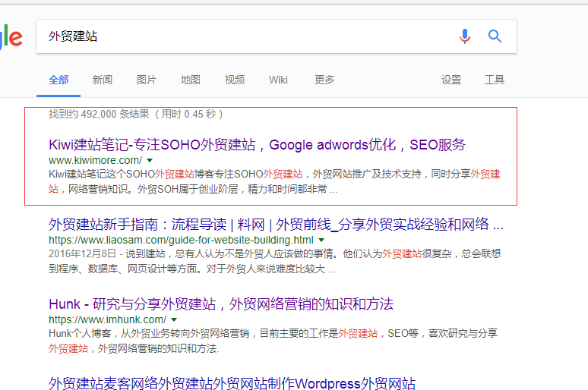Open the Wiki tab
The width and height of the screenshot is (588, 390).
click(x=278, y=80)
